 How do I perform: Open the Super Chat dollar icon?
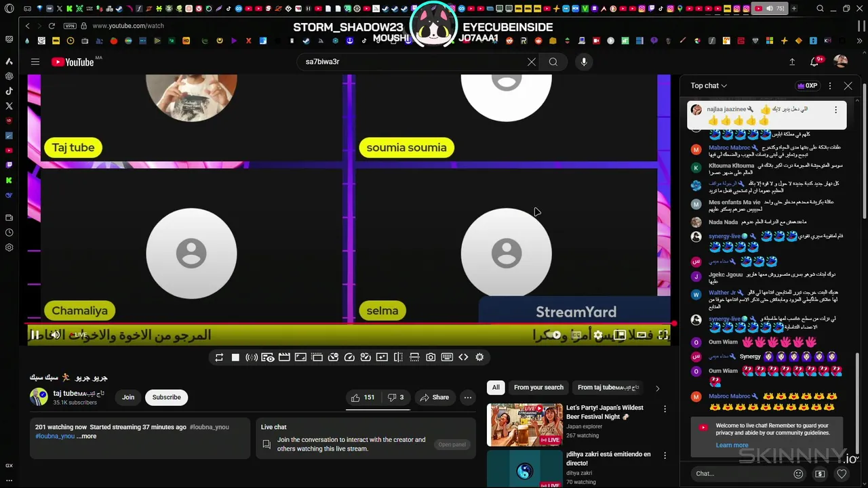(x=820, y=474)
